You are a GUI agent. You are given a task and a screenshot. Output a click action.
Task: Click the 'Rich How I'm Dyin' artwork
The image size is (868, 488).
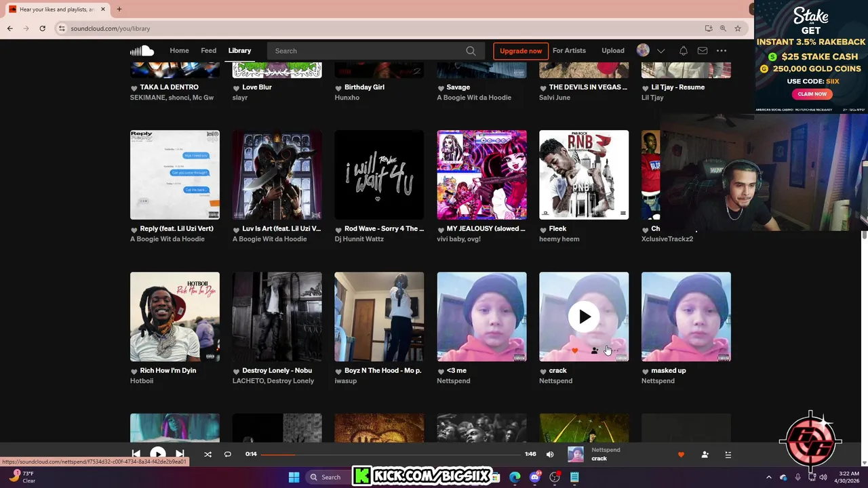[175, 317]
